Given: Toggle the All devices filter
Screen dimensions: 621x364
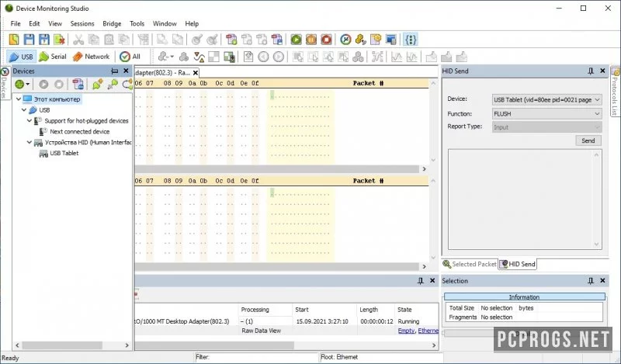Looking at the screenshot, I should (130, 57).
